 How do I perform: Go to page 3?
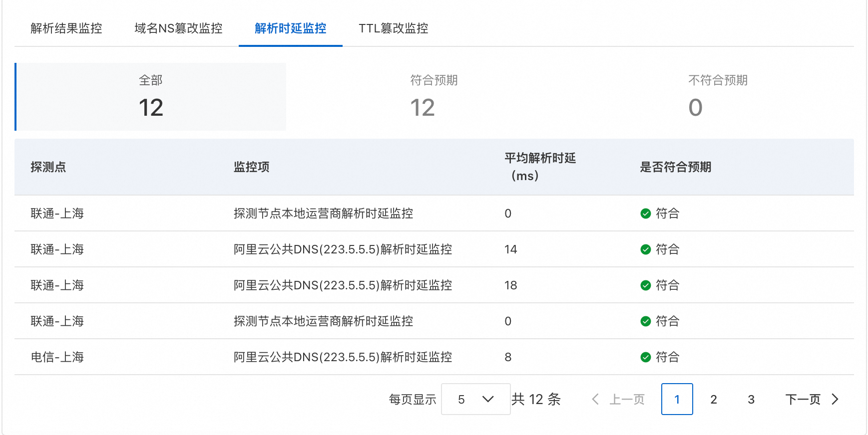click(751, 399)
